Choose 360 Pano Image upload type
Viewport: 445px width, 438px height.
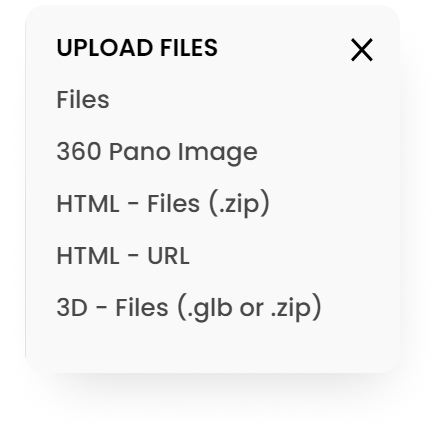tap(157, 152)
